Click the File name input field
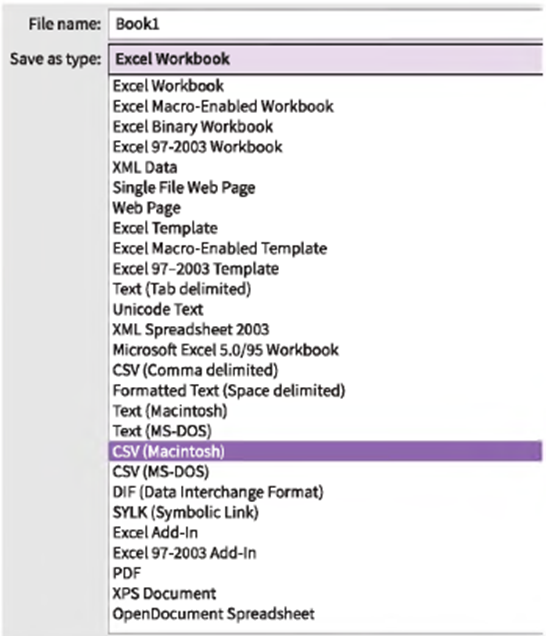Viewport: 546px width, 636px height. pos(326,24)
